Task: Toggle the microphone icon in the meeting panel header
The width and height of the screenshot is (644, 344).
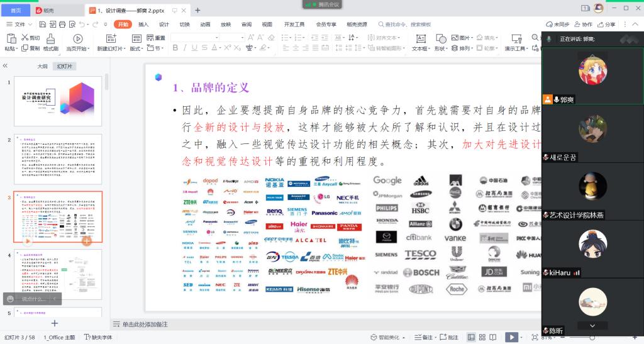Action: [548, 38]
